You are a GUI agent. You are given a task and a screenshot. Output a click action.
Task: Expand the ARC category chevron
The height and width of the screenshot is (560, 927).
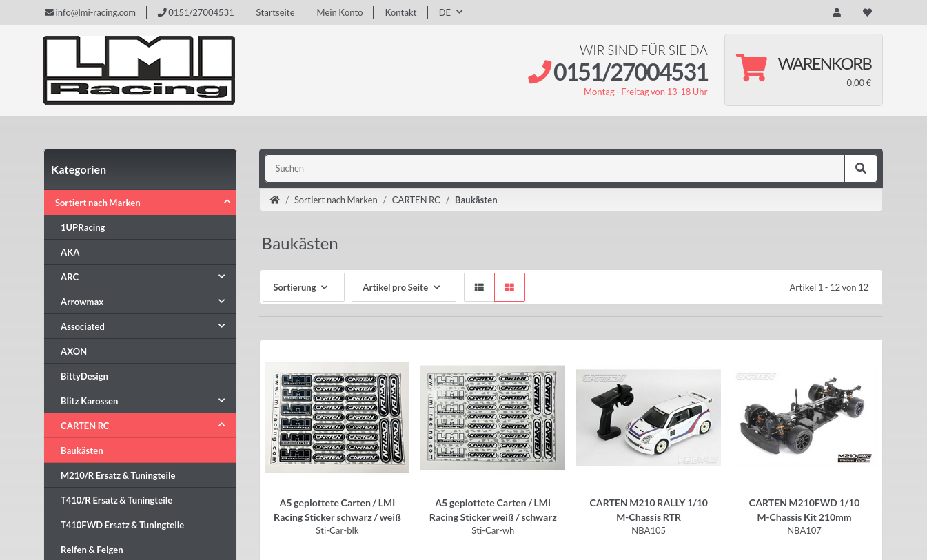222,276
